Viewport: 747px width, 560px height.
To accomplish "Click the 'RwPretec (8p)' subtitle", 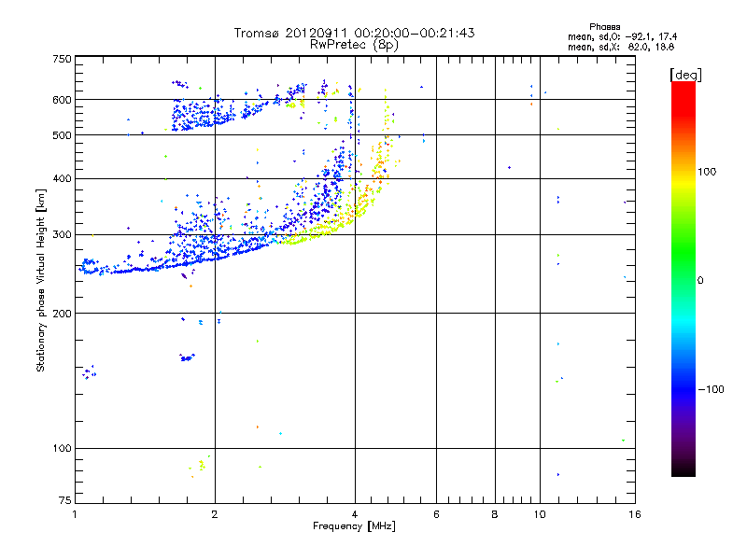I will coord(354,45).
